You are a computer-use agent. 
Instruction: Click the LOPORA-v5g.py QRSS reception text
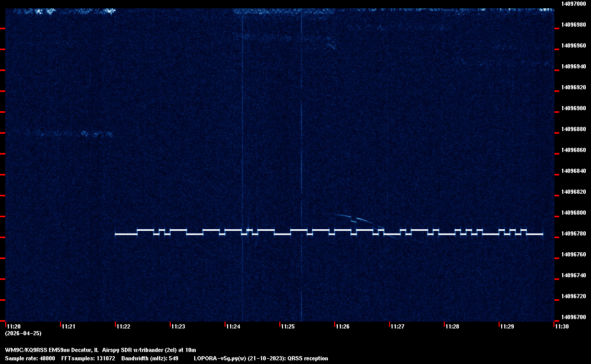point(261,358)
